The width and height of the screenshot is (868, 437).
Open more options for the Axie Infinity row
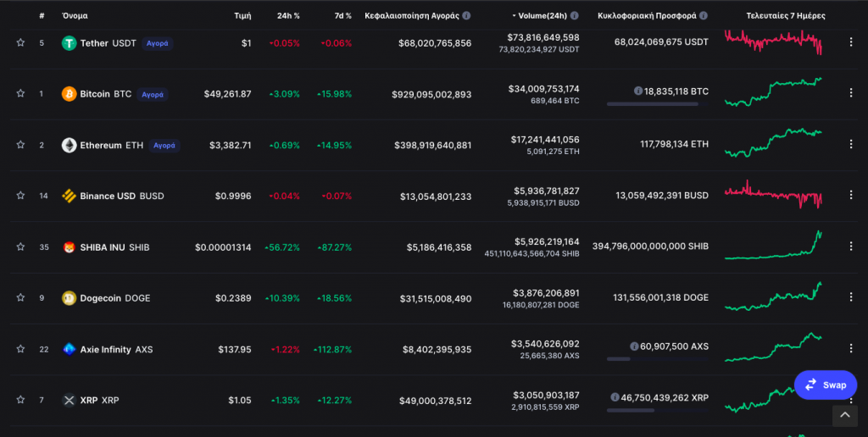click(851, 348)
